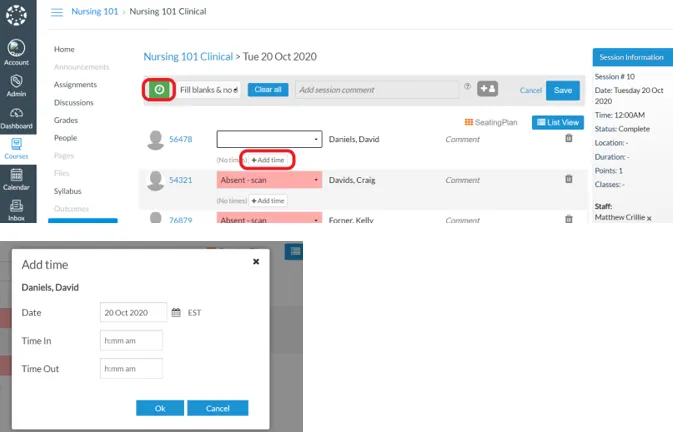Viewport: 673px width, 432px height.
Task: Click Add time for Daniels, David
Action: click(268, 160)
